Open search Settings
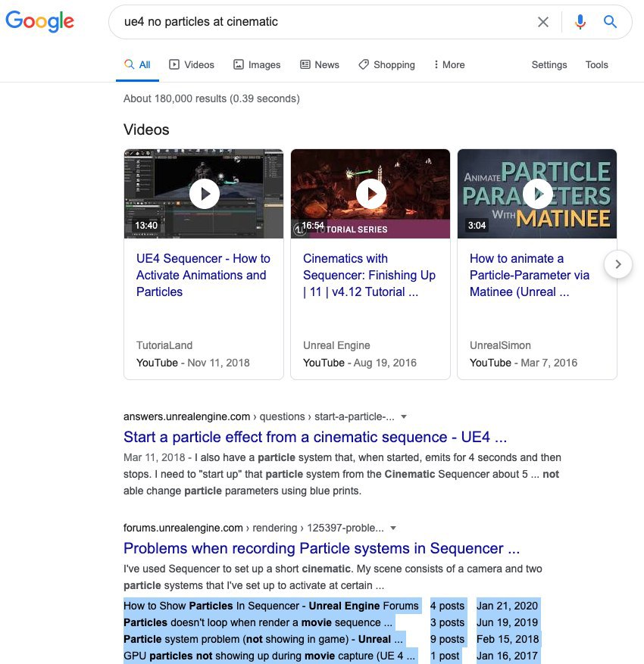This screenshot has height=664, width=644. [x=549, y=65]
